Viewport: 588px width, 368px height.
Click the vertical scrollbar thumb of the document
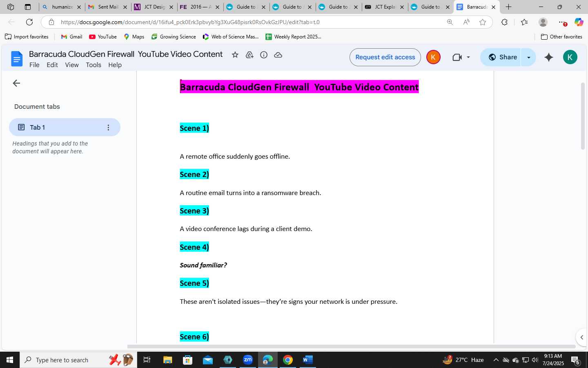click(x=583, y=116)
